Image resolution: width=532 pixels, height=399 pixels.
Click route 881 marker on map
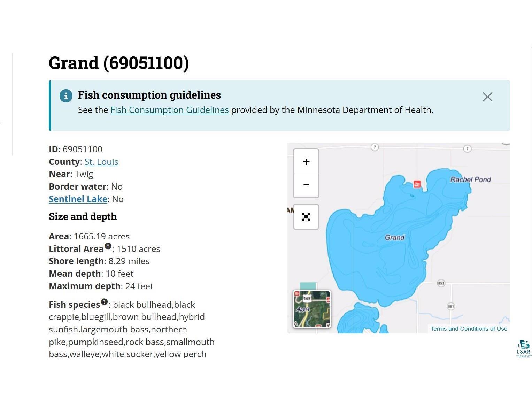[x=451, y=306]
